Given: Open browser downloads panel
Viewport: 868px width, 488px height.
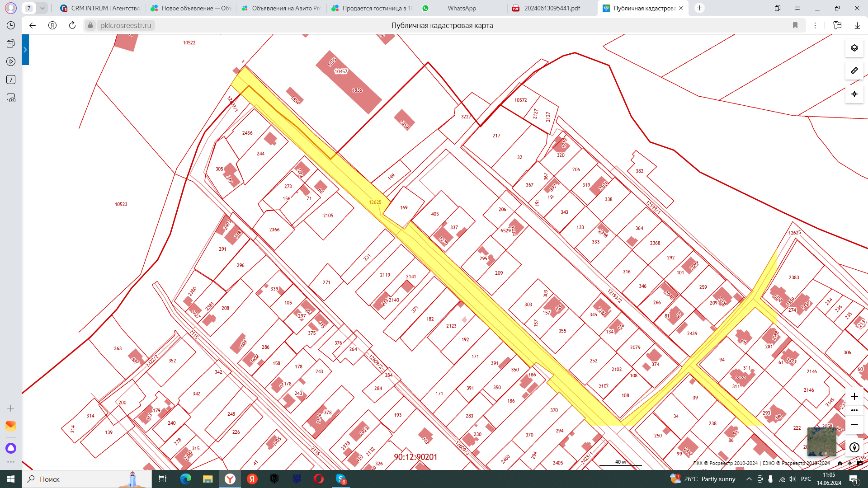Looking at the screenshot, I should (857, 25).
